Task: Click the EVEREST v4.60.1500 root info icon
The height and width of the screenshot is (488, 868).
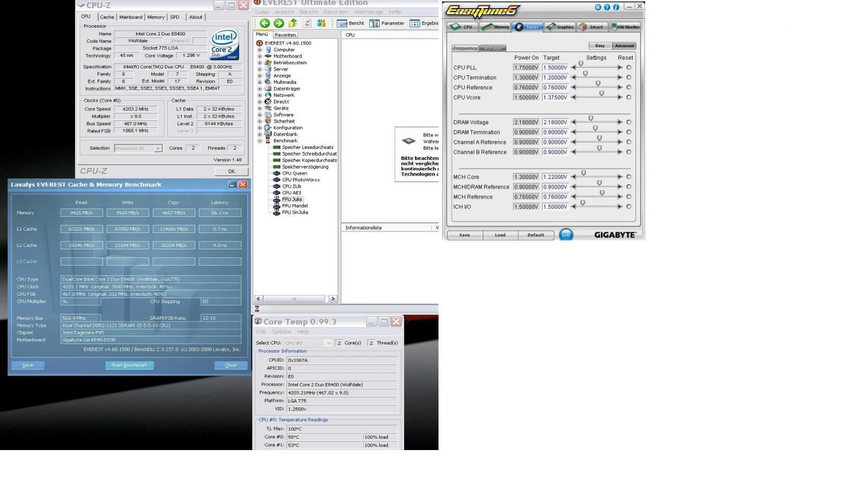Action: [x=259, y=43]
